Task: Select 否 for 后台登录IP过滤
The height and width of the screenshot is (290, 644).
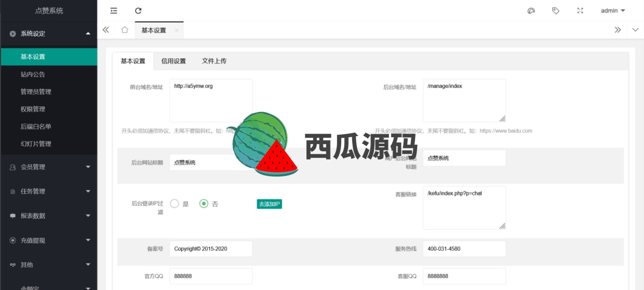Action: click(x=209, y=204)
